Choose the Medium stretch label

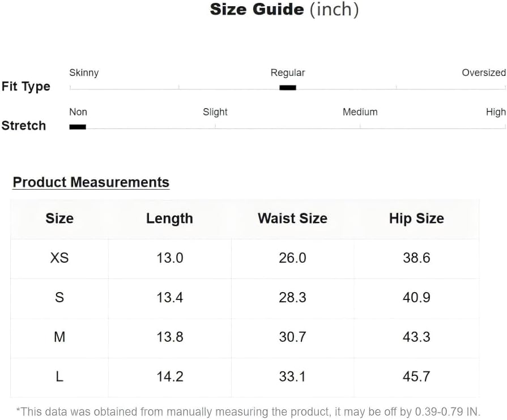tap(360, 112)
